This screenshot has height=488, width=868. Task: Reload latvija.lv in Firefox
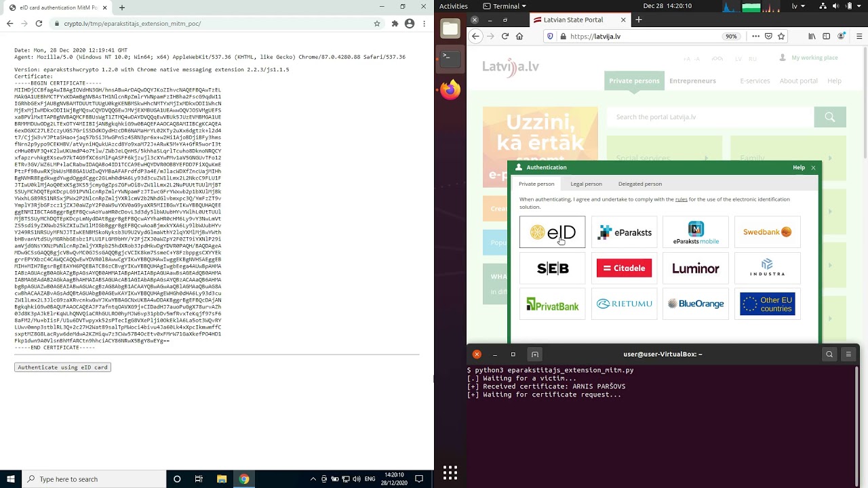(505, 37)
